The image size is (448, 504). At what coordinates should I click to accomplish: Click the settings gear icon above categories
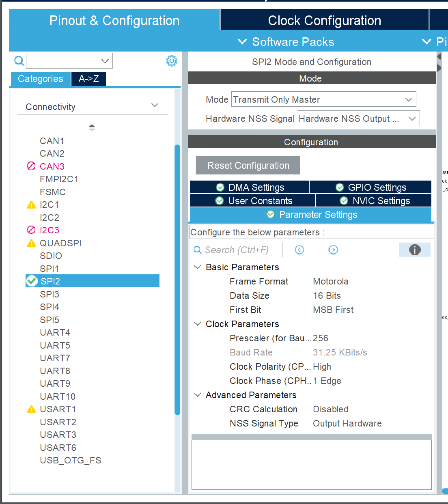172,61
